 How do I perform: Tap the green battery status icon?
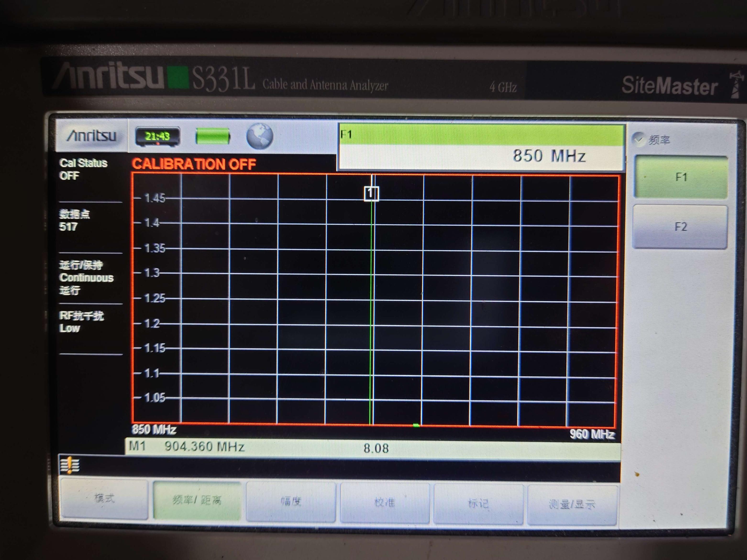(x=213, y=137)
